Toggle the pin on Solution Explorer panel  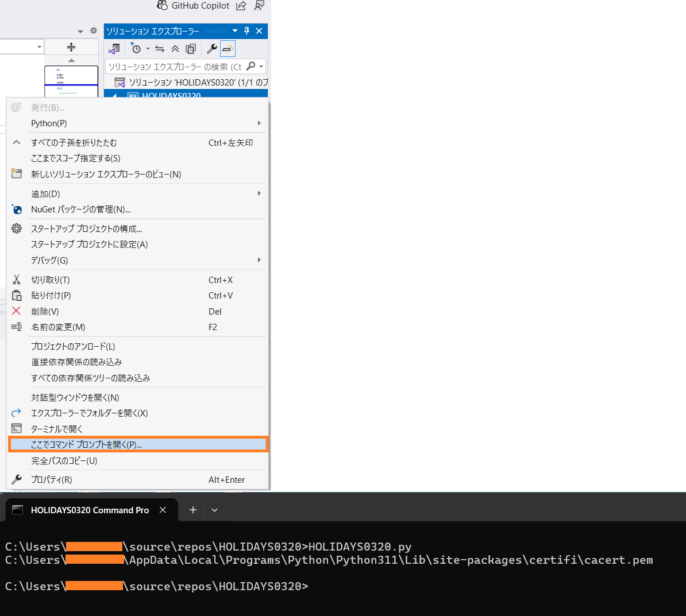tap(246, 30)
